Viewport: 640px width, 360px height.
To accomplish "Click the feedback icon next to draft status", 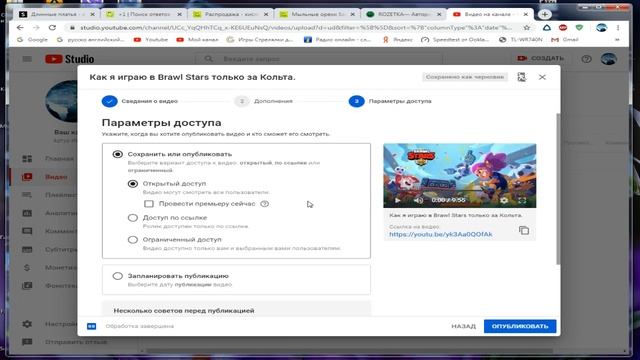I will (x=522, y=77).
